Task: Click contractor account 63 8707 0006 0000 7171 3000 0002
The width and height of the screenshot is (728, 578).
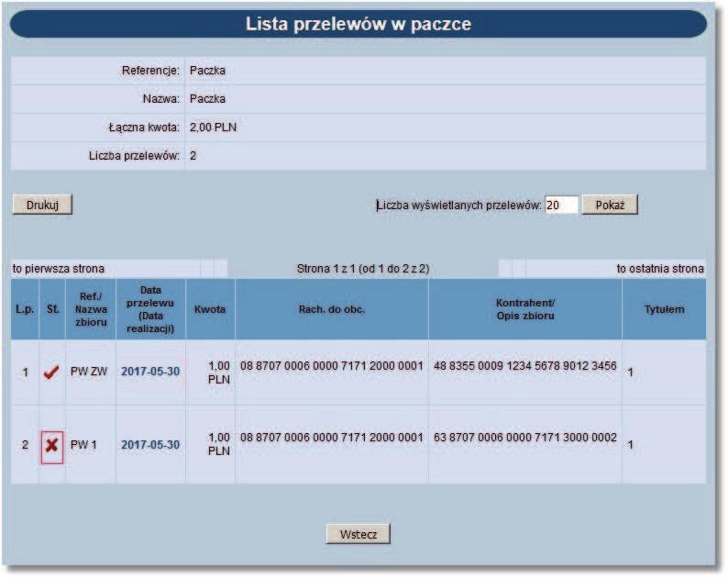Action: click(525, 438)
